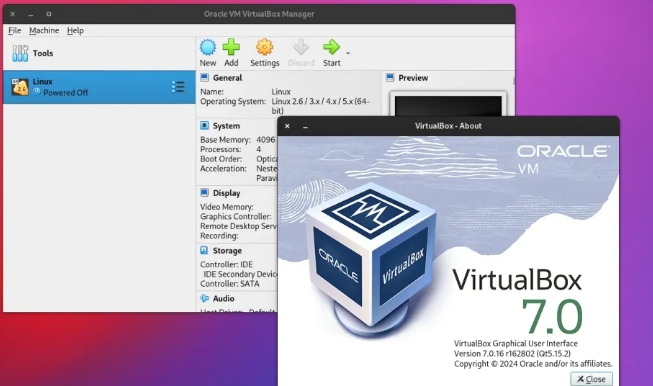Open the File menu
Screen dimensions: 653x386
tap(15, 30)
